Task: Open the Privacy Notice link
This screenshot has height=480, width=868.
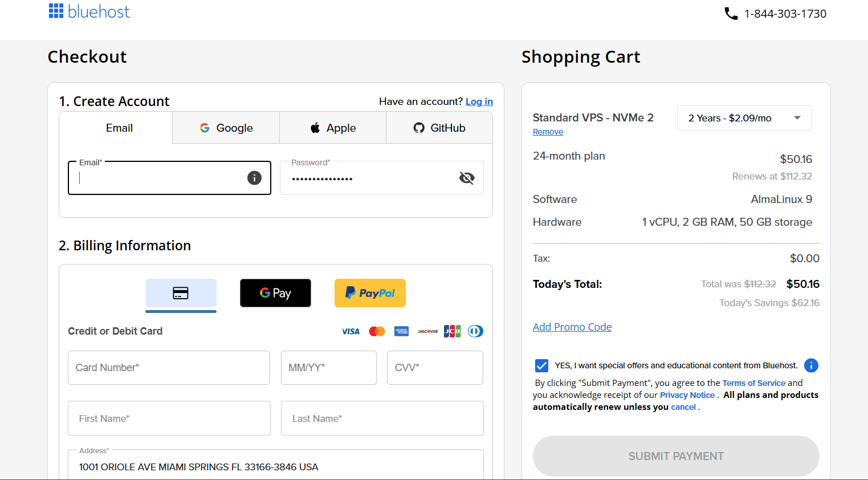Action: [x=687, y=395]
